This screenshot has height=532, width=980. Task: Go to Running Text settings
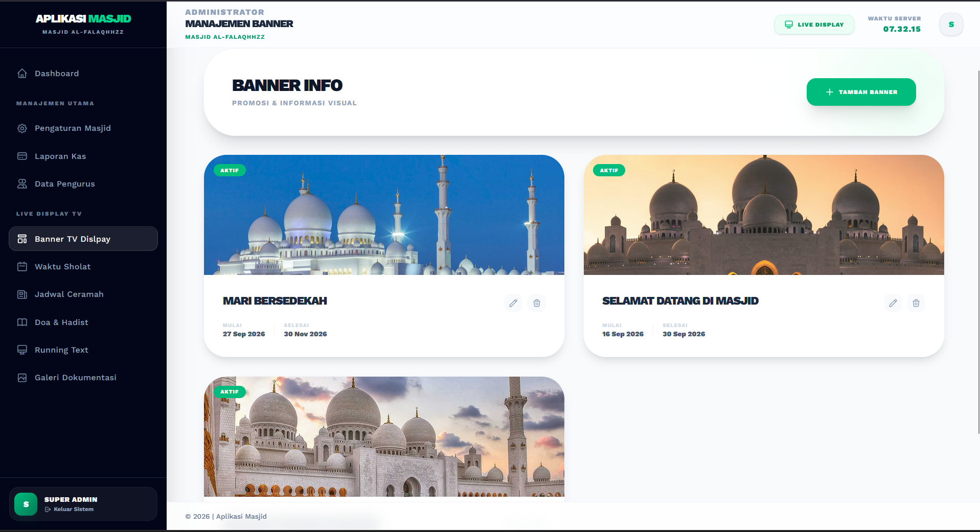click(83, 350)
